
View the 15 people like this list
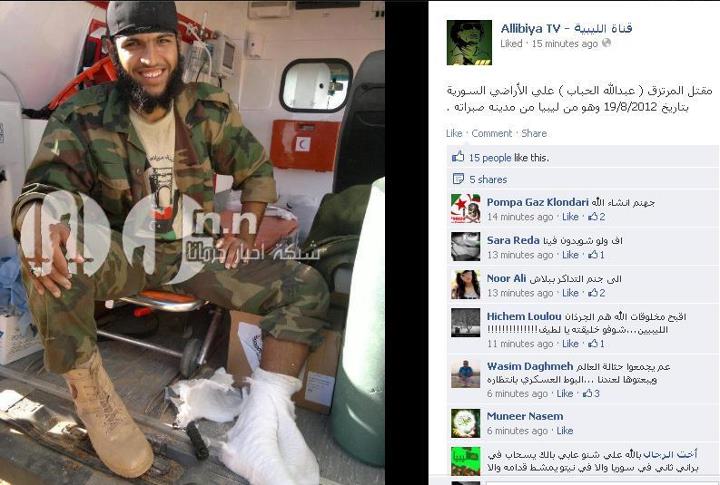point(509,158)
